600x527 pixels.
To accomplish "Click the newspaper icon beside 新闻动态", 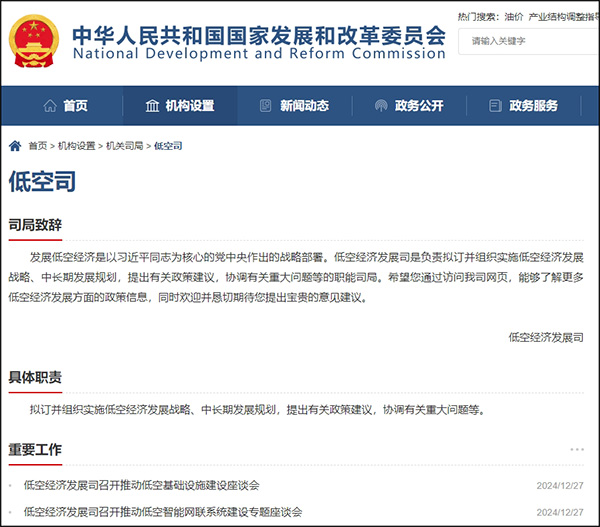I will click(266, 106).
